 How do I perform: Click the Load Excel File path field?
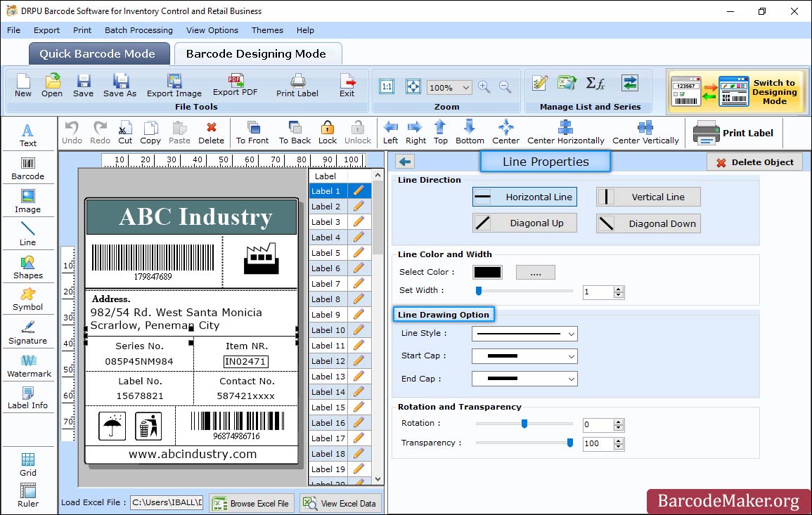click(x=166, y=502)
